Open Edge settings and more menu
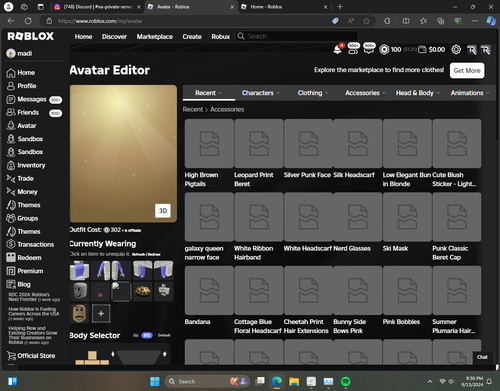This screenshot has width=500, height=391. pos(475,21)
